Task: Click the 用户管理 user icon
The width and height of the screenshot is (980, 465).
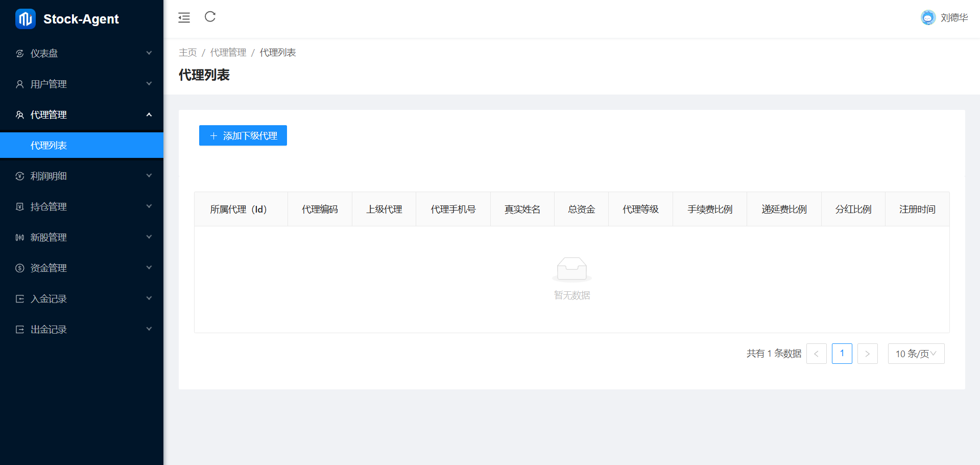Action: (x=20, y=84)
